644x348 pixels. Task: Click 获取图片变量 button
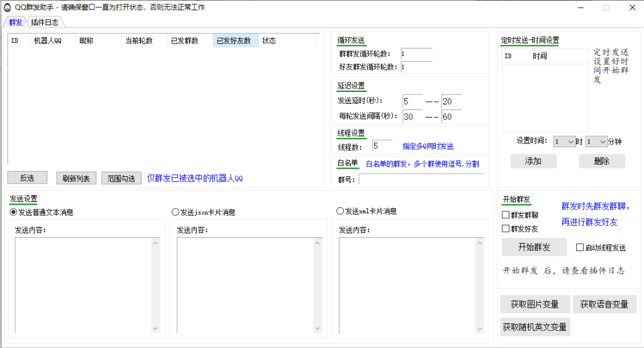(535, 305)
